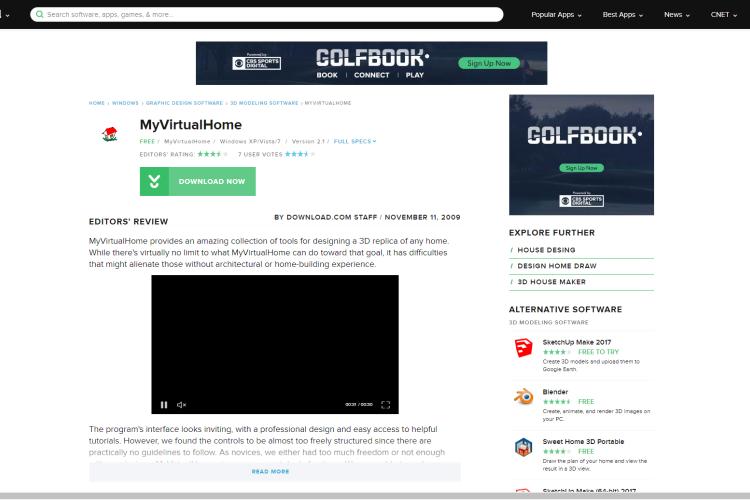Screen dimensions: 750x500
Task: Click the Download Now button
Action: tap(198, 181)
